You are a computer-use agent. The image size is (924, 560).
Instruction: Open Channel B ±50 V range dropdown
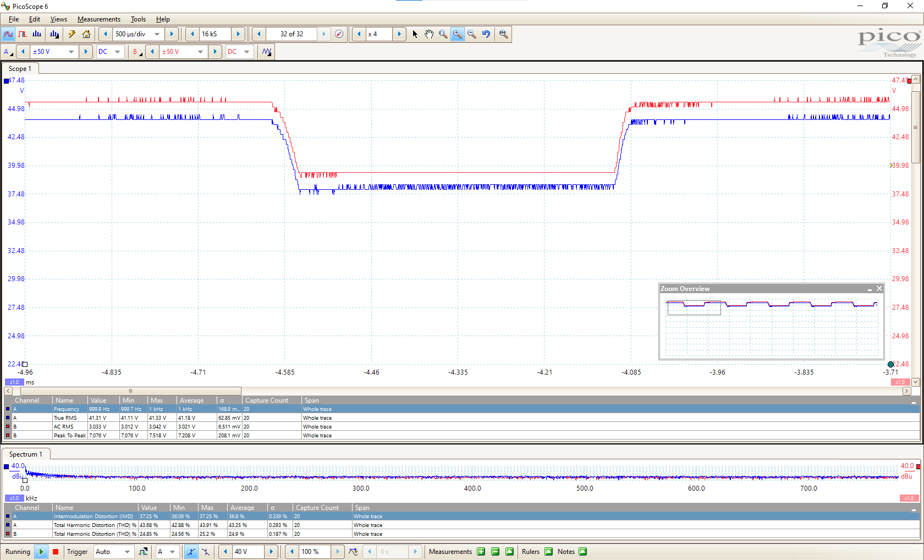tap(200, 52)
